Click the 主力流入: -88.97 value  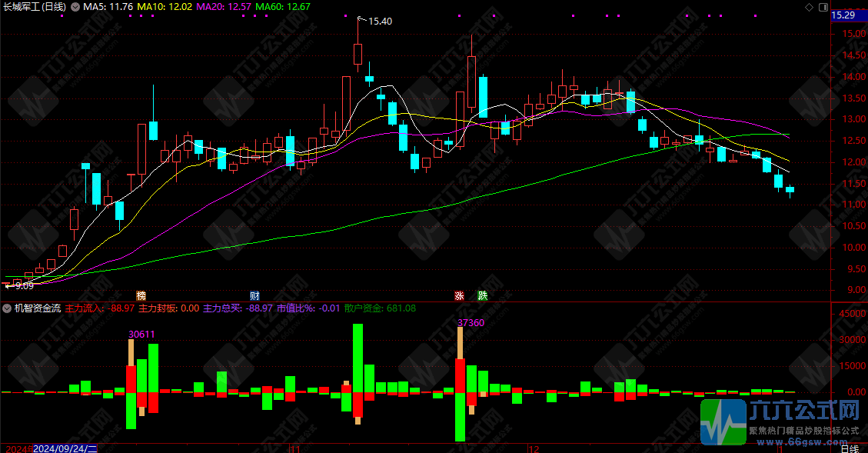(x=100, y=308)
